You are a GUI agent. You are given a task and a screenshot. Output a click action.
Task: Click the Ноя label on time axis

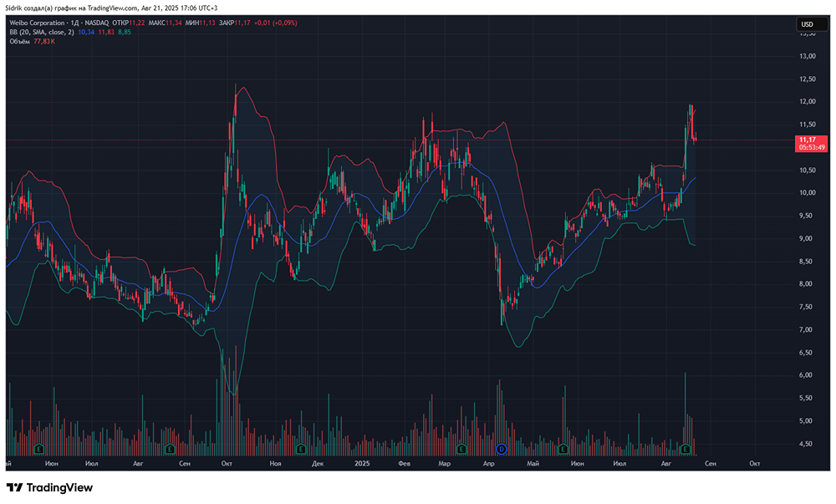(x=275, y=464)
